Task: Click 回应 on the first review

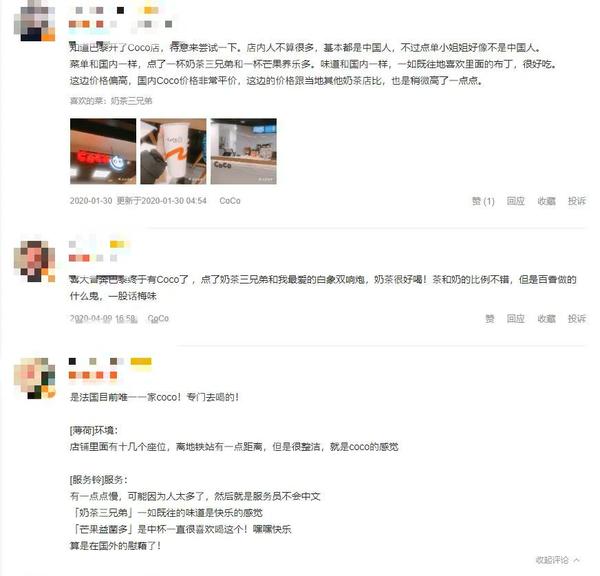Action: tap(515, 201)
